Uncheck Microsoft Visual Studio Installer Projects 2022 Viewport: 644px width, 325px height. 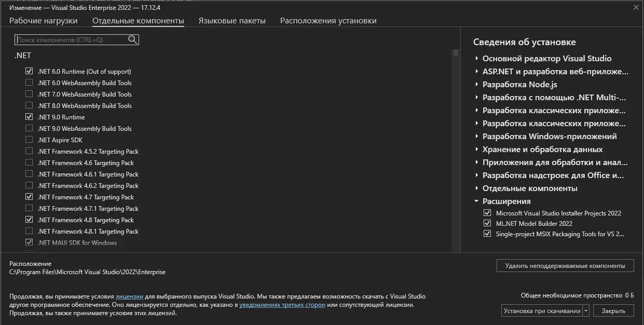[x=487, y=213]
